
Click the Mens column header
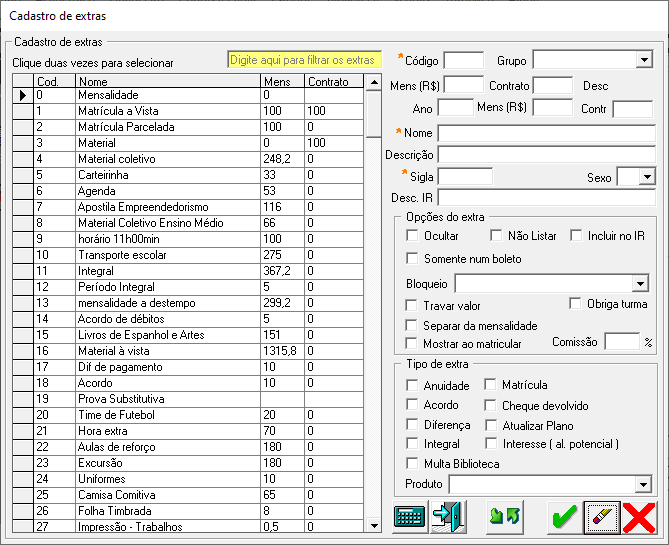coord(282,81)
